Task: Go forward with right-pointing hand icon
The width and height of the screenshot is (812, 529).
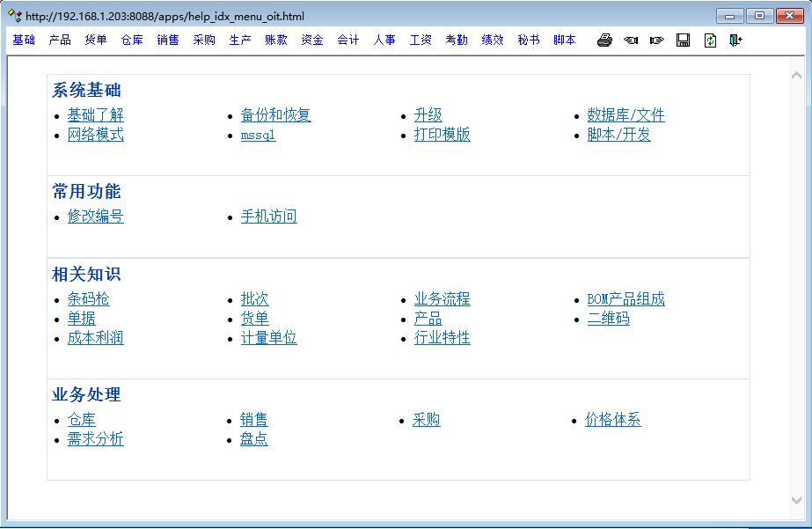Action: click(x=657, y=40)
